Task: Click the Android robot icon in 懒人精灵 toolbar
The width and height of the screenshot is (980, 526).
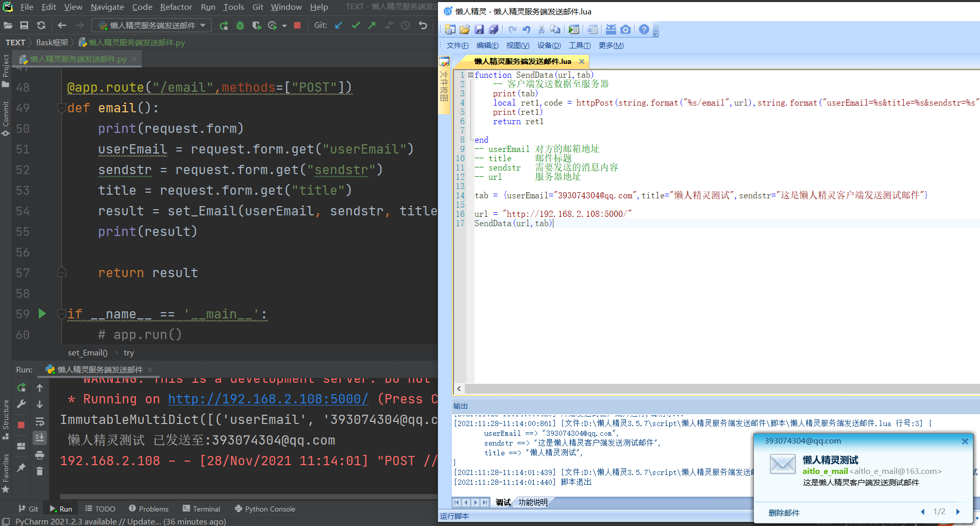Action: (x=611, y=30)
